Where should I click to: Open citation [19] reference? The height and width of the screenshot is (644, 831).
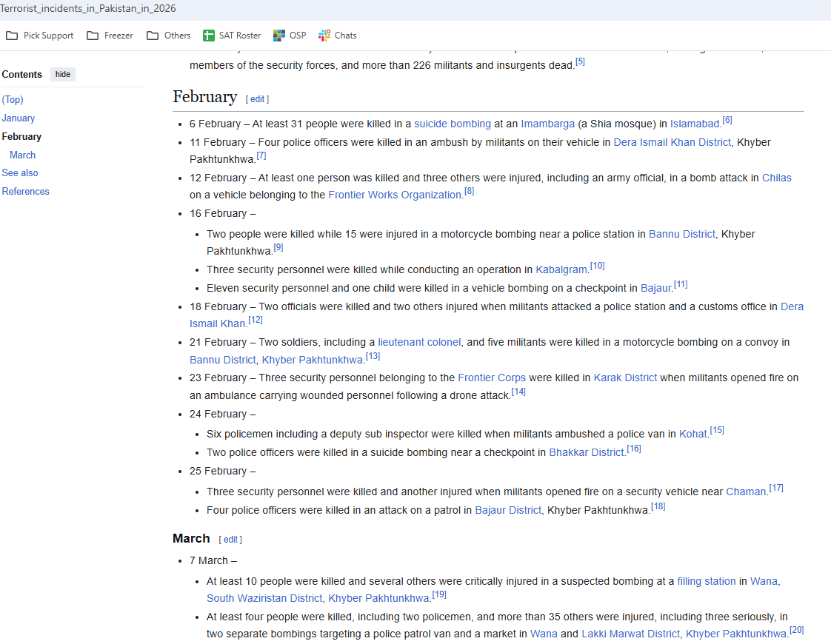pyautogui.click(x=439, y=594)
